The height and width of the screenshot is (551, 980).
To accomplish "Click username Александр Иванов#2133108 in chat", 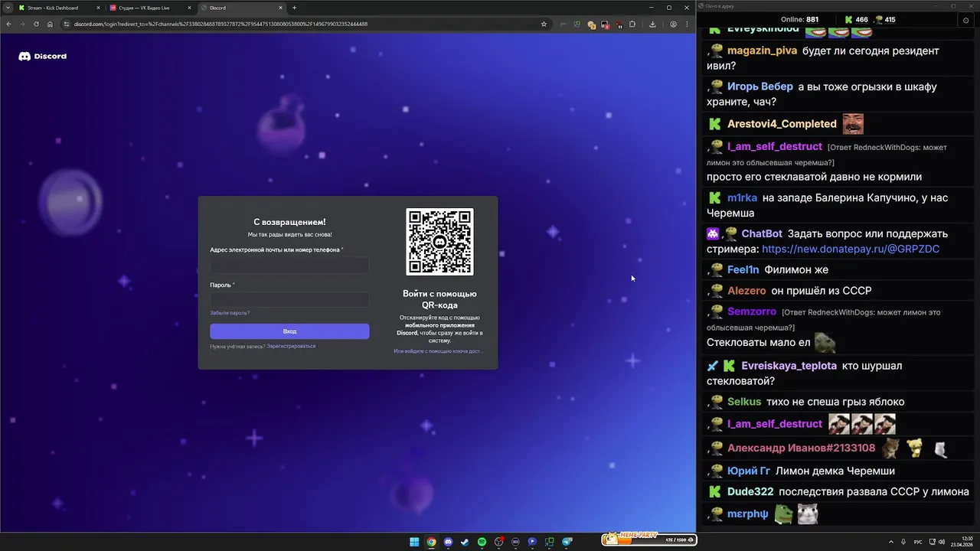I will [x=802, y=448].
